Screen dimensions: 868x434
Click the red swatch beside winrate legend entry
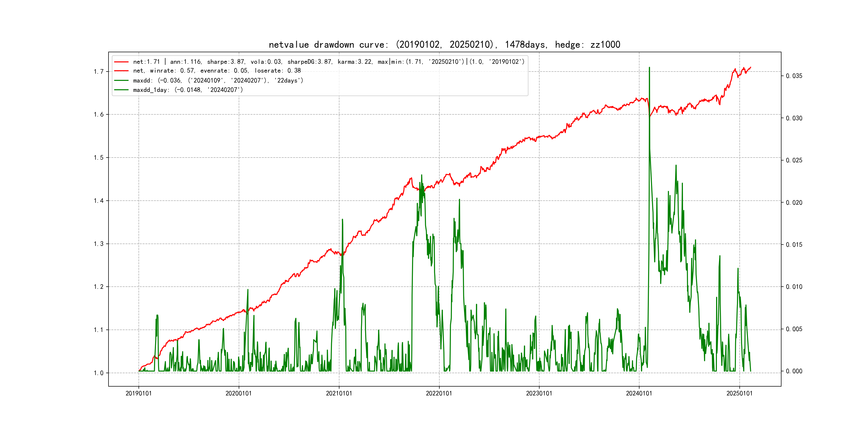click(x=121, y=71)
